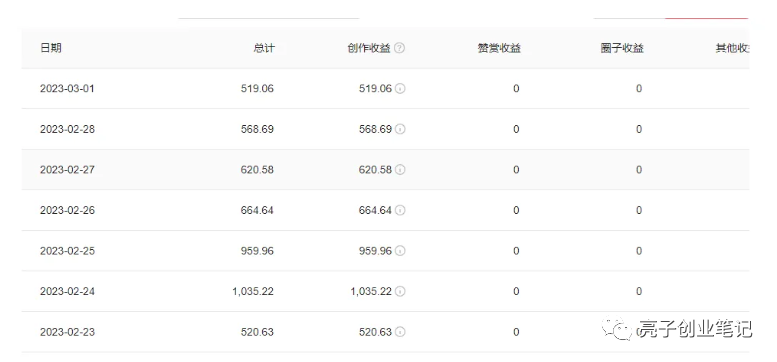Click 圈子收益 value 0 for 2023-02-24
777x362 pixels.
[x=639, y=292]
